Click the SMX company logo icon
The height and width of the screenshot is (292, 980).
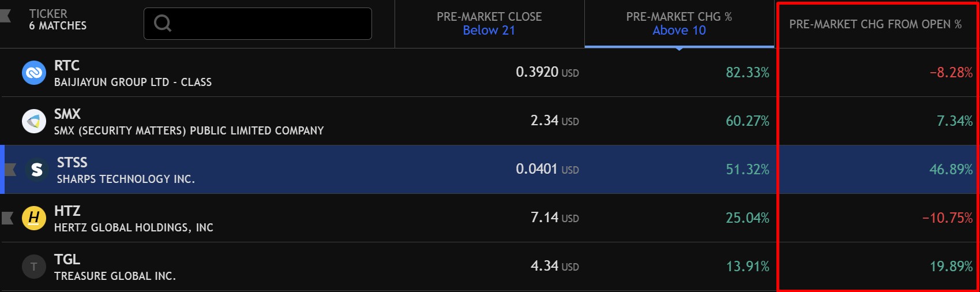(34, 121)
